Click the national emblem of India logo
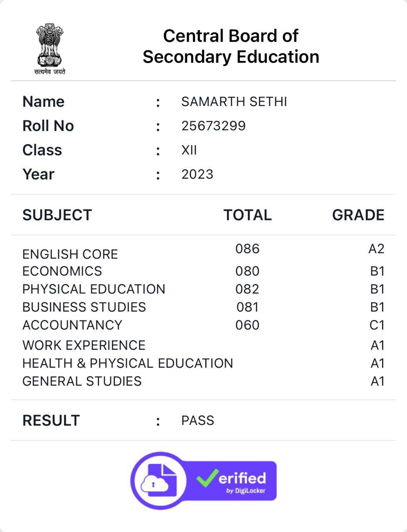Viewport: 407px width, 532px height. tap(50, 49)
